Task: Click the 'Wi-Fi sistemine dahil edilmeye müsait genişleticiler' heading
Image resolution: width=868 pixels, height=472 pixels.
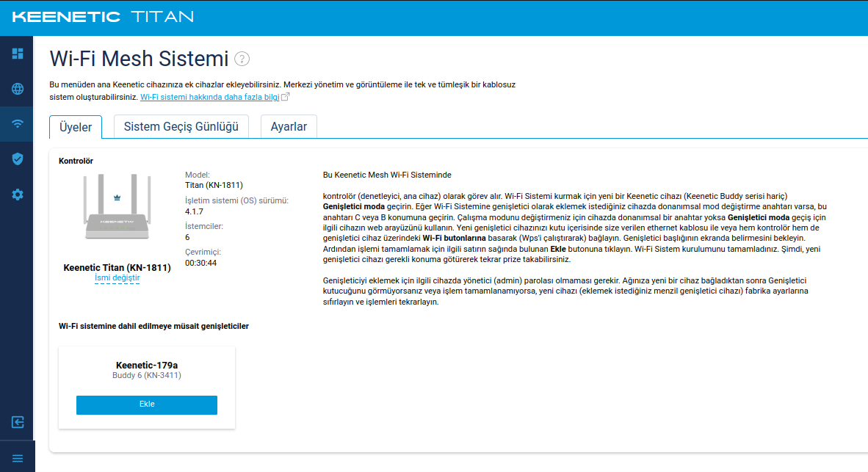Action: pos(154,327)
